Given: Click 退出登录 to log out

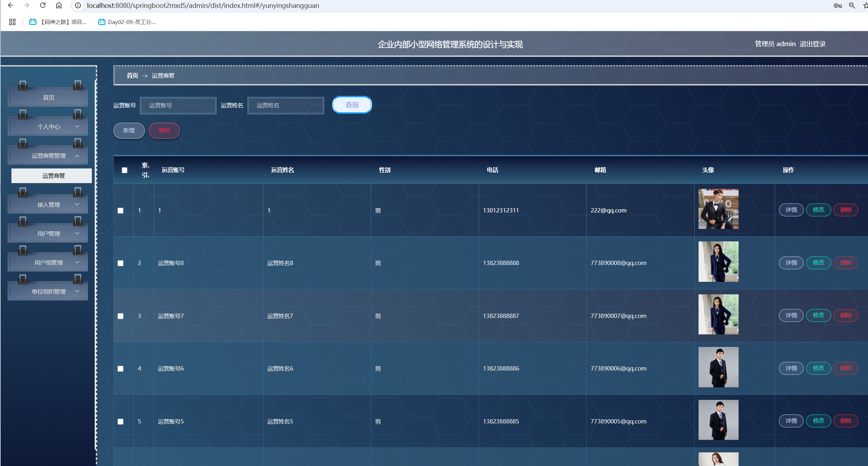Looking at the screenshot, I should (813, 44).
